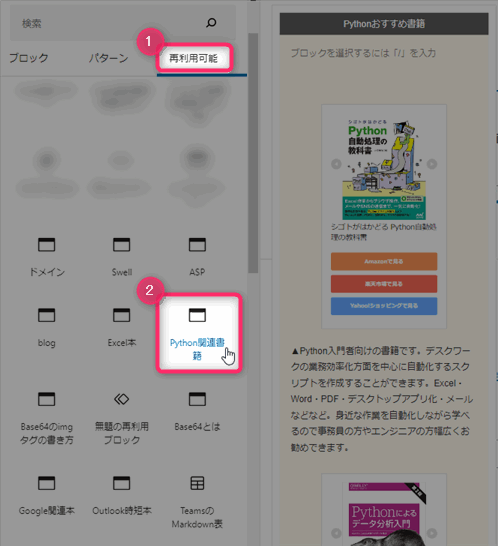The height and width of the screenshot is (546, 498).
Task: Click the search magnifier icon
Action: [x=211, y=23]
